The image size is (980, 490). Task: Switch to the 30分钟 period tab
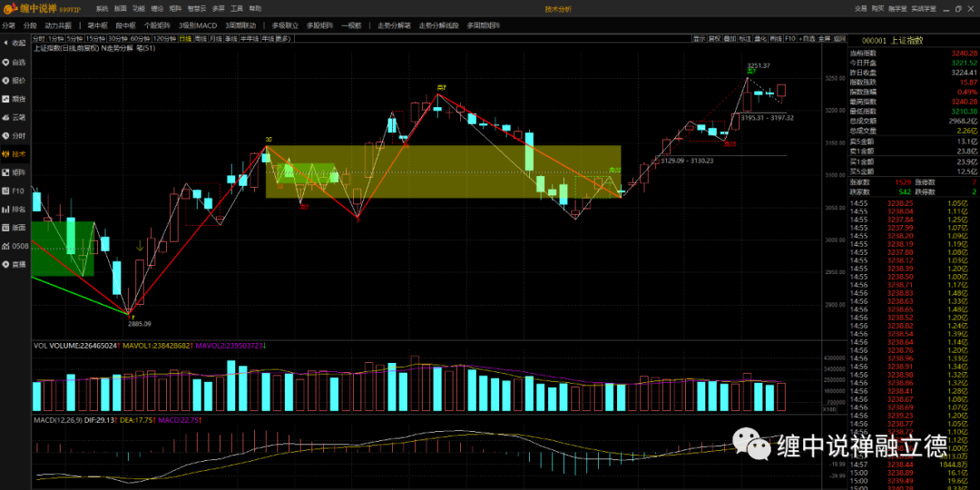click(x=118, y=39)
